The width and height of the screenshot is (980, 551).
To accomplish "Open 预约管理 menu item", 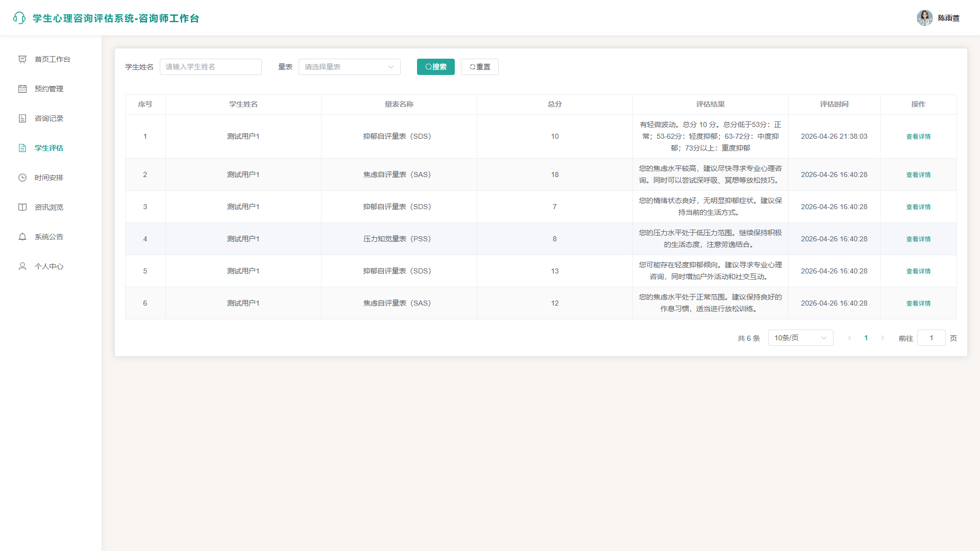I will [51, 89].
